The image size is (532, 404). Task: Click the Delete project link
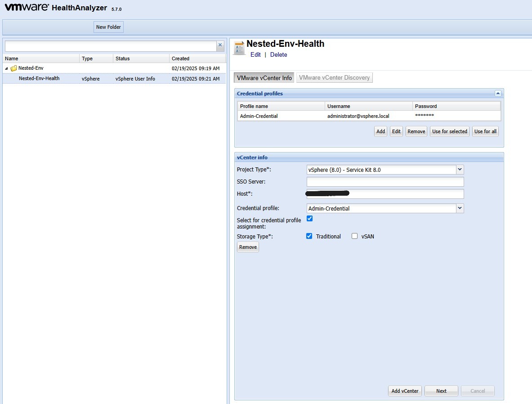278,54
